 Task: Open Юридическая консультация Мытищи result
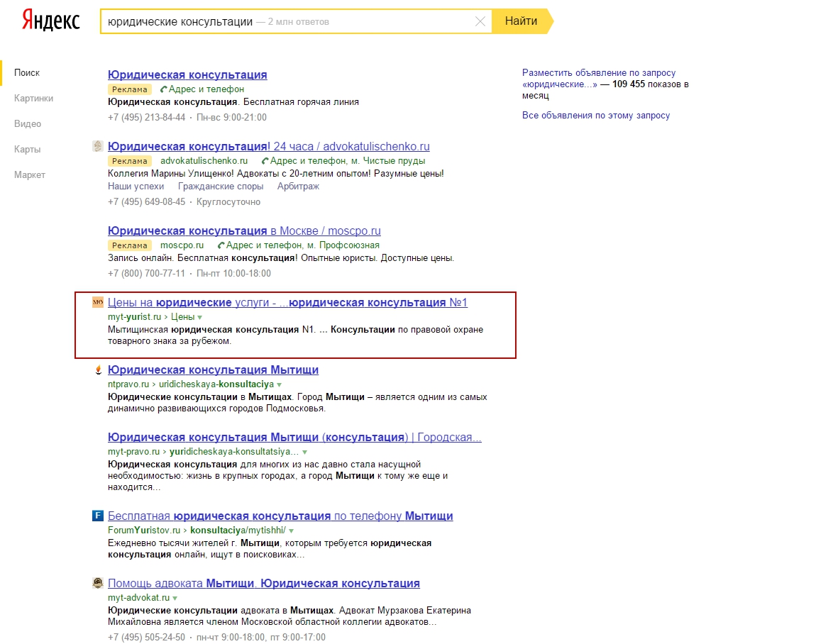point(214,370)
